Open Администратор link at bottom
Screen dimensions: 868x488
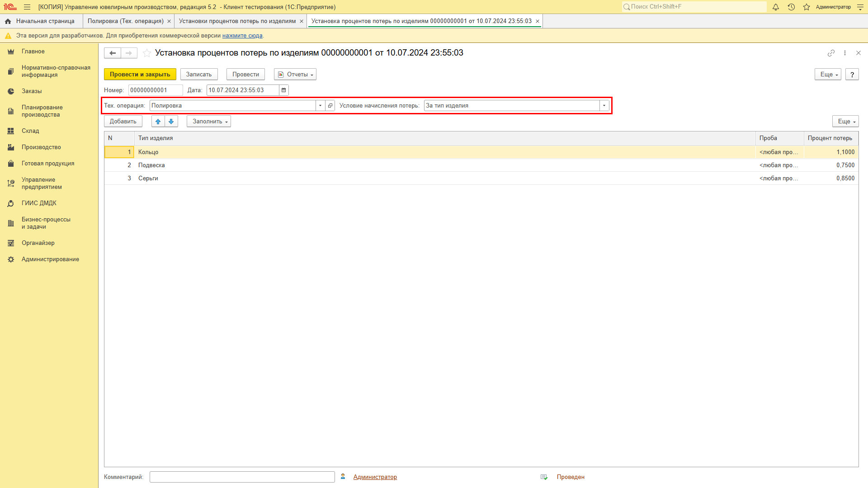[375, 477]
